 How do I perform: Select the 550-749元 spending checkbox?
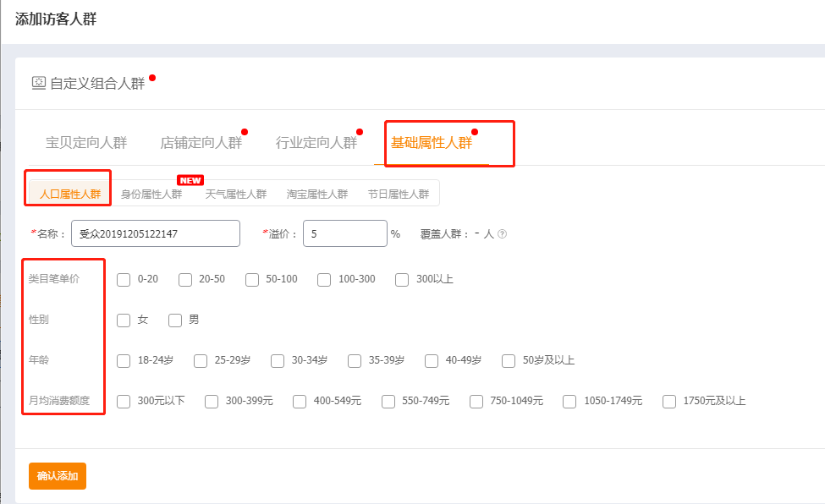tap(388, 402)
